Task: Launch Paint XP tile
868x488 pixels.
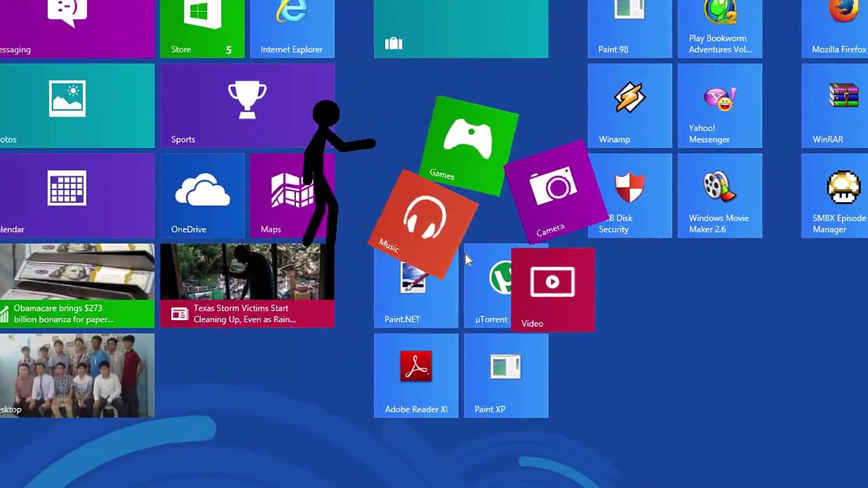Action: [x=506, y=375]
